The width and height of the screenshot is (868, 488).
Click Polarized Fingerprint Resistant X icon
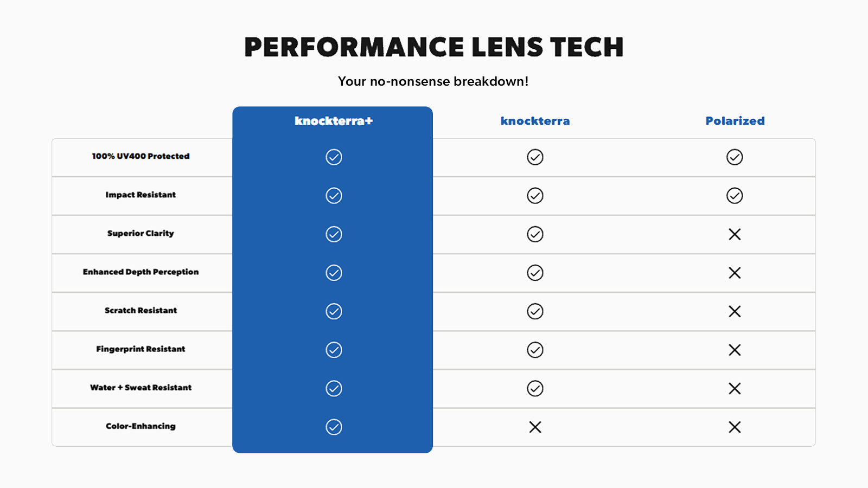point(735,350)
